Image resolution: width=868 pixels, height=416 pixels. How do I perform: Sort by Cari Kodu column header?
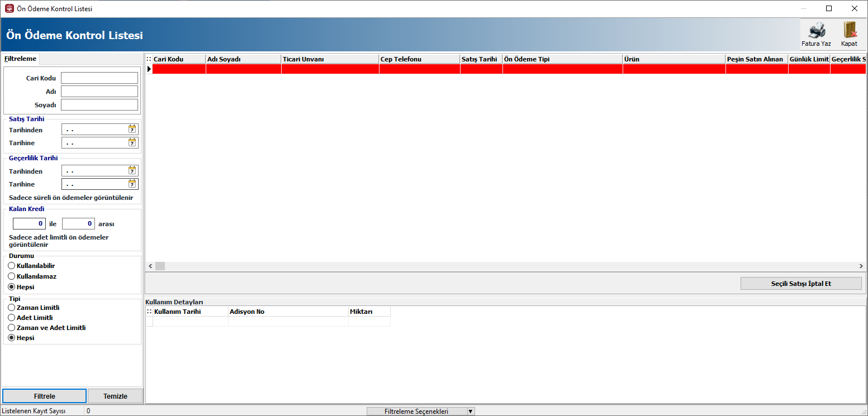[x=179, y=59]
